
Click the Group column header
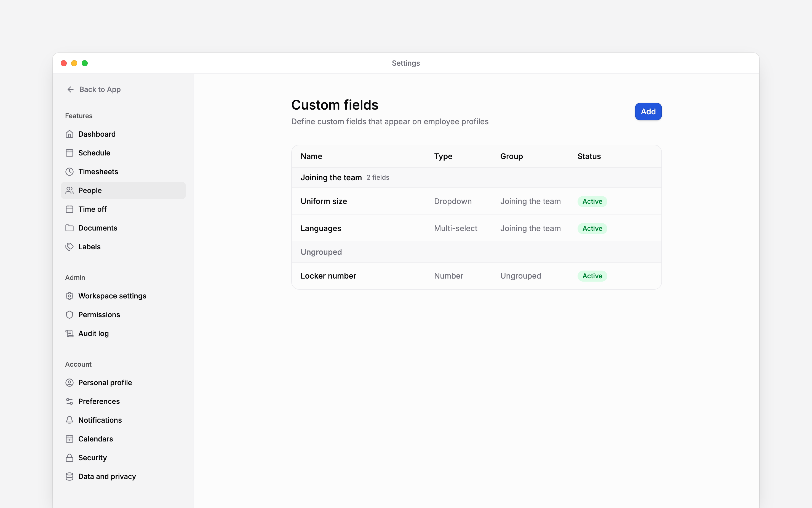pos(511,156)
